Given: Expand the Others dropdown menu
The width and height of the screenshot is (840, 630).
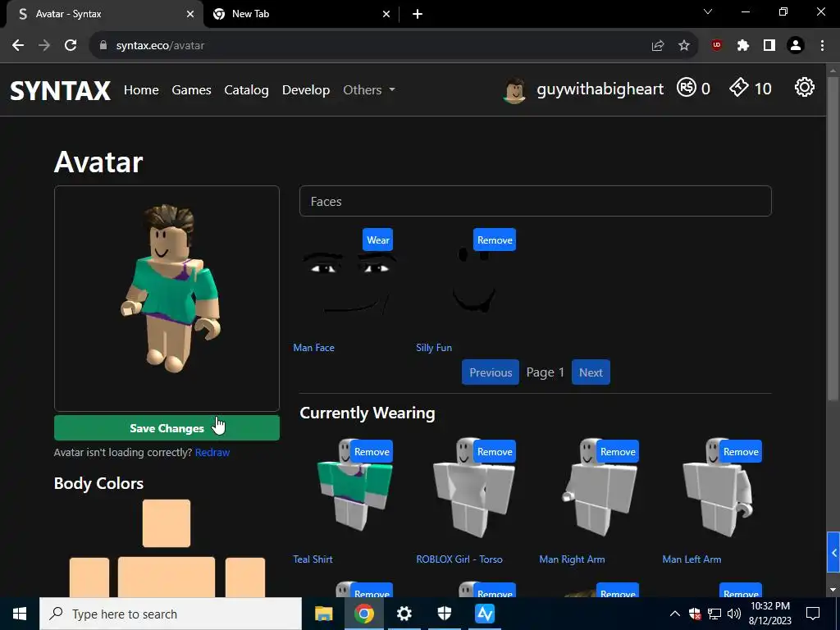Looking at the screenshot, I should tap(369, 89).
